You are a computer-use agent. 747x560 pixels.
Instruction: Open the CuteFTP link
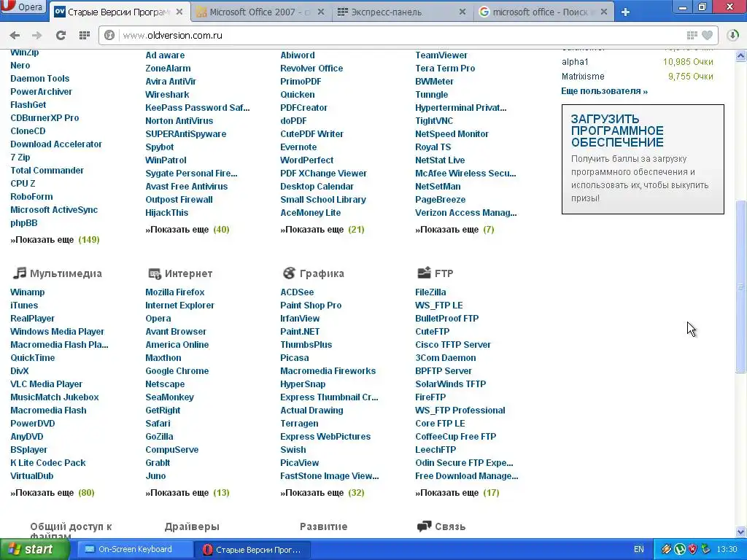tap(432, 332)
